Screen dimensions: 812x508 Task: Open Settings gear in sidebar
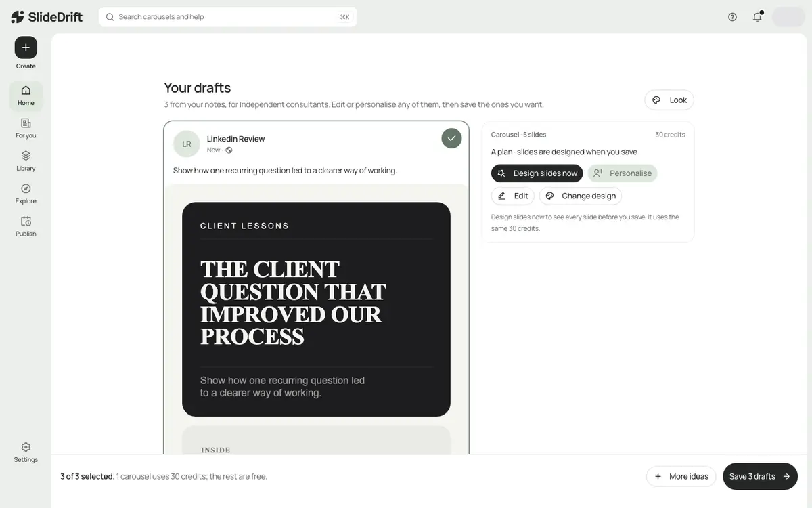(x=26, y=452)
